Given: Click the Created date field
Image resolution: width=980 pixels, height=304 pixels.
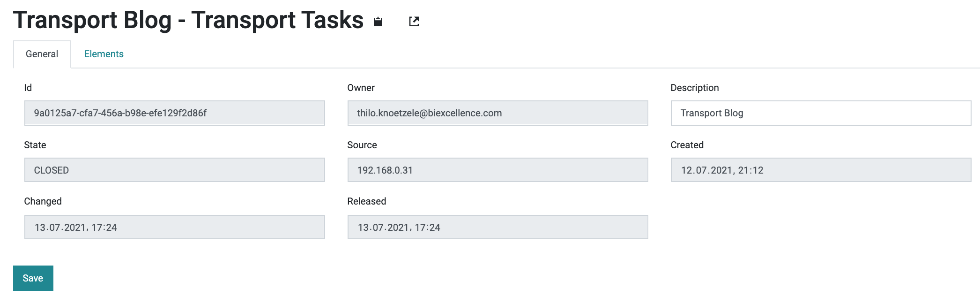Looking at the screenshot, I should tap(821, 170).
